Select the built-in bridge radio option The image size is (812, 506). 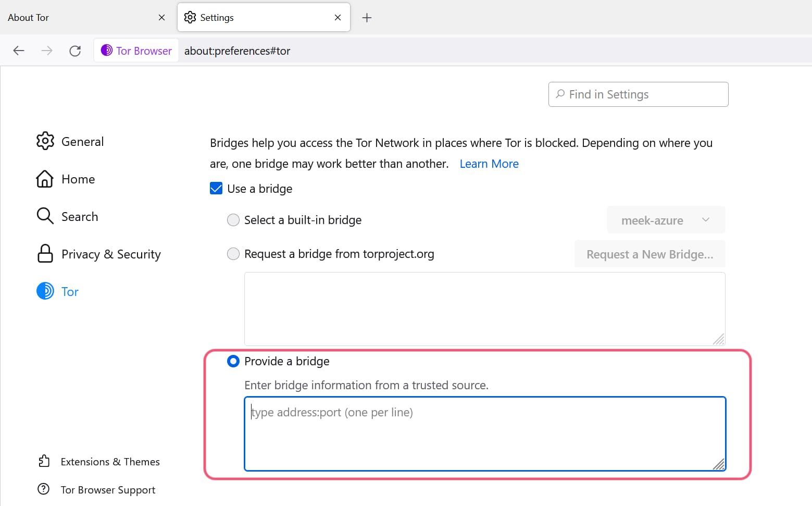coord(233,220)
